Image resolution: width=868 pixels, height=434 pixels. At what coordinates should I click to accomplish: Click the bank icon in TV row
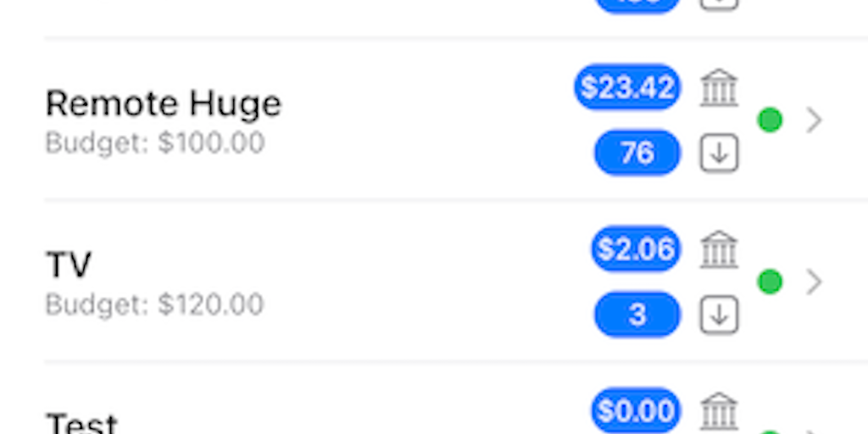[x=719, y=249]
